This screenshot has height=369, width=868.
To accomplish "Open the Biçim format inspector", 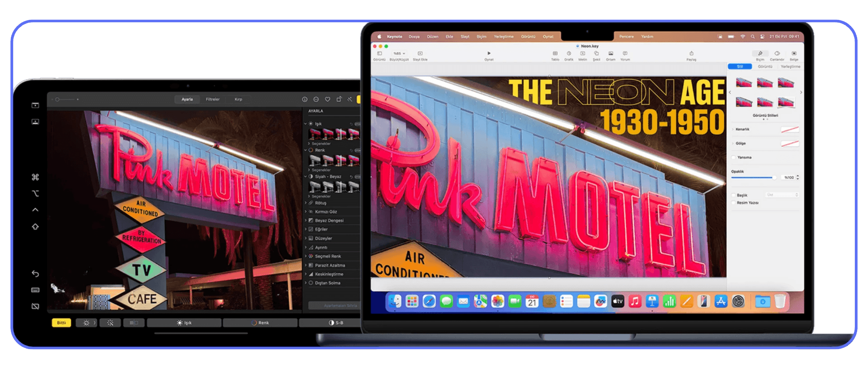I will (760, 53).
